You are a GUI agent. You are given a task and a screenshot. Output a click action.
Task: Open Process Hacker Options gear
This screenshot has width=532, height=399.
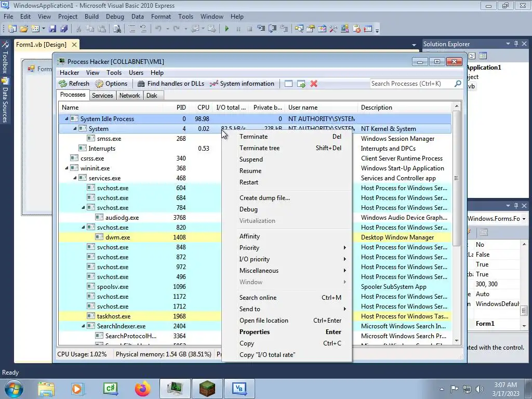click(111, 84)
